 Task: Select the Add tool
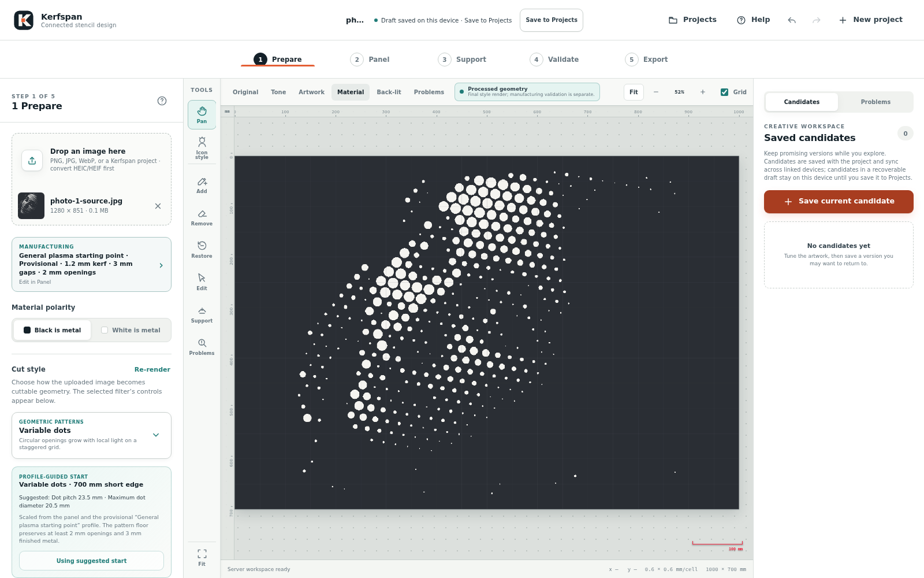(202, 186)
